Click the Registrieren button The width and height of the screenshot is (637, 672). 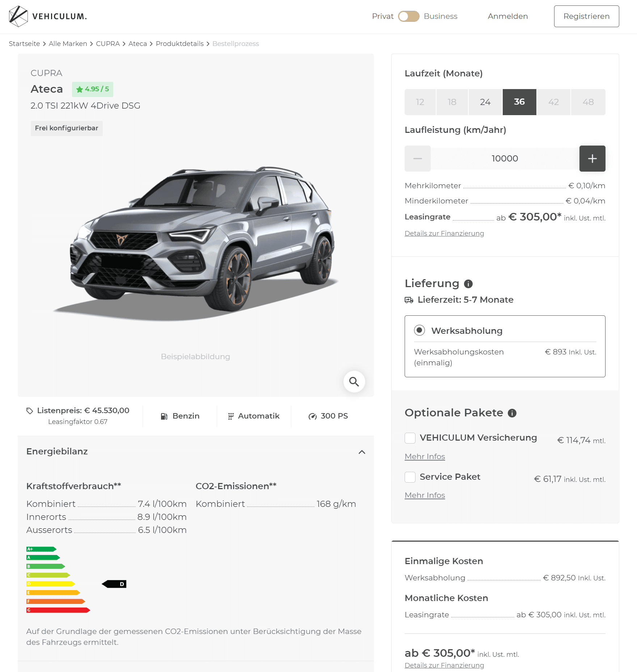pos(586,16)
